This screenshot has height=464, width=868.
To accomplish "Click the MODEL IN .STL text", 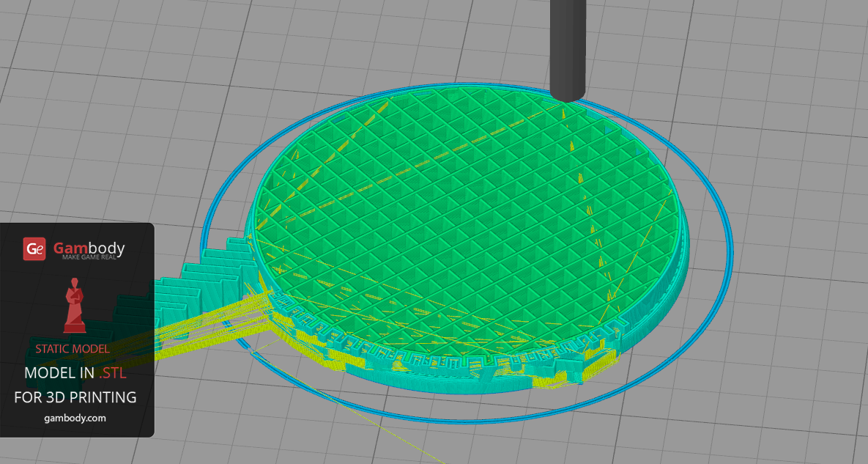I will click(x=75, y=373).
